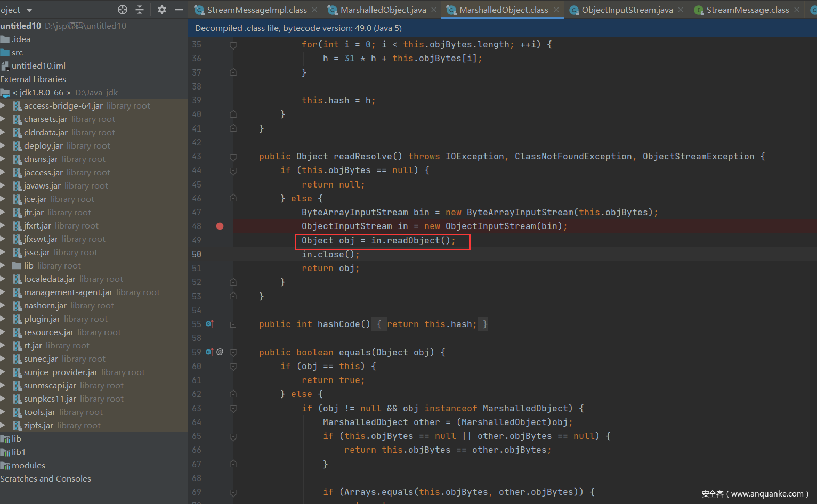Viewport: 817px width, 504px height.
Task: Hide the Project tool window with minus icon
Action: coord(179,10)
